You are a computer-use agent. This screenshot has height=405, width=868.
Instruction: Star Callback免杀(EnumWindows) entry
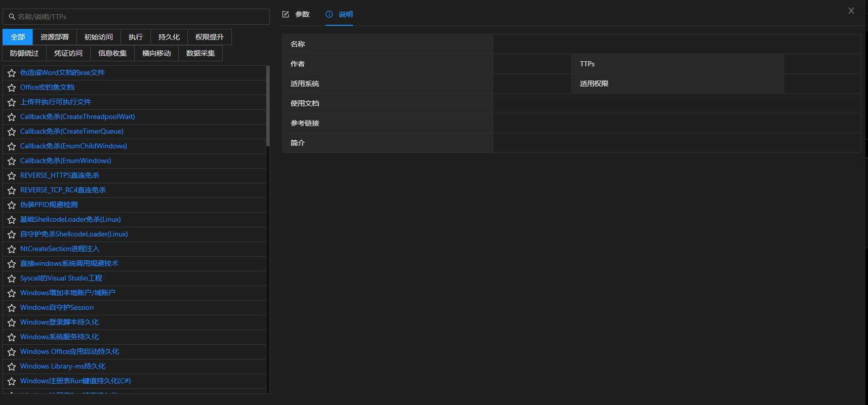[x=12, y=161]
